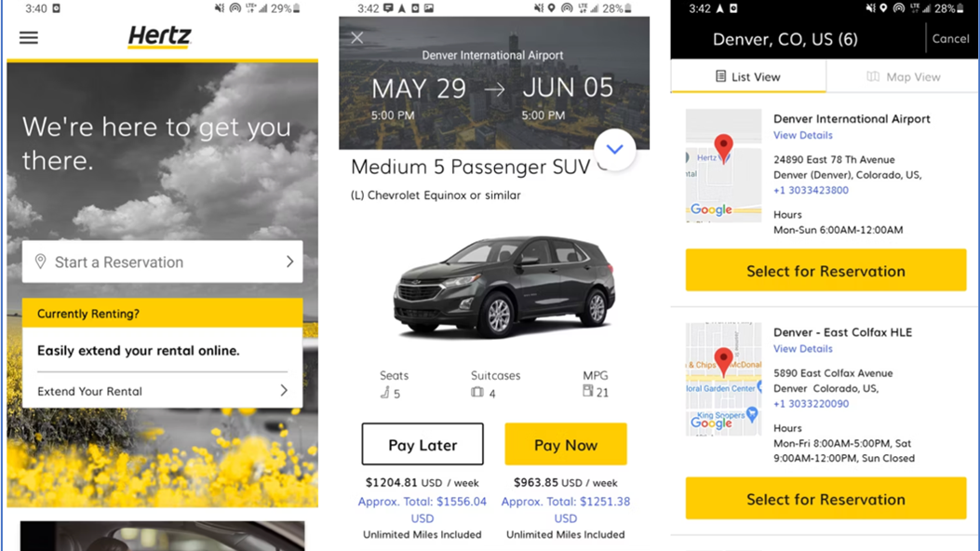Switch to the Map View tab
This screenshot has width=980, height=551.
(903, 76)
